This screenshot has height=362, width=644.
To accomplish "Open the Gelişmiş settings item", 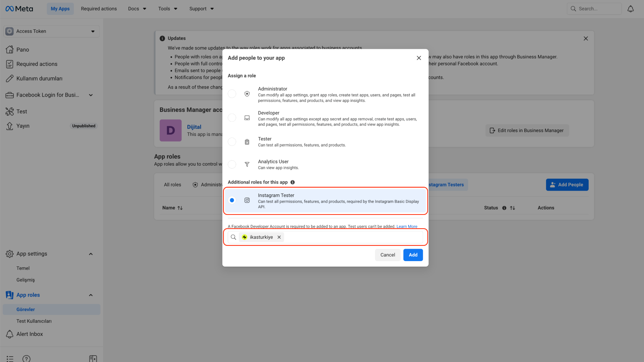I will click(25, 280).
